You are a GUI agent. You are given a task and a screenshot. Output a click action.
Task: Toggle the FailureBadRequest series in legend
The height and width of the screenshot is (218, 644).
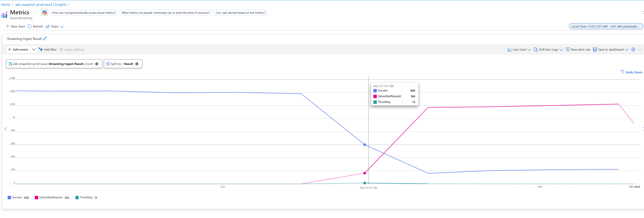pyautogui.click(x=50, y=198)
